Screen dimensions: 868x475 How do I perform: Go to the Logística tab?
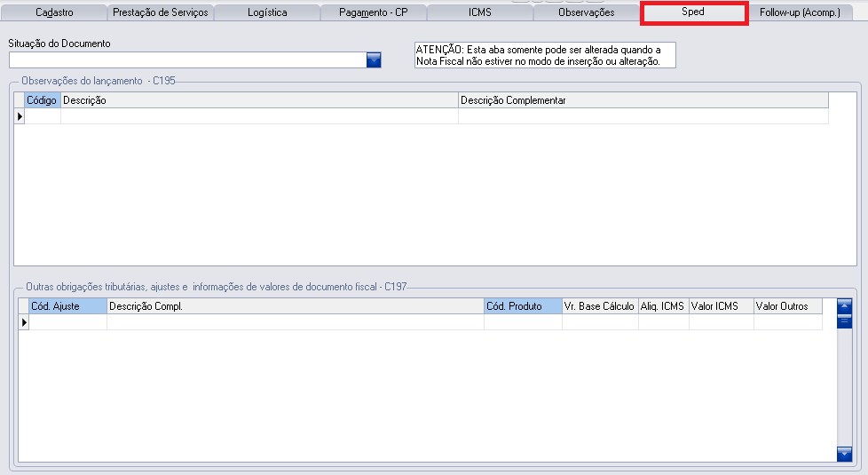click(267, 12)
